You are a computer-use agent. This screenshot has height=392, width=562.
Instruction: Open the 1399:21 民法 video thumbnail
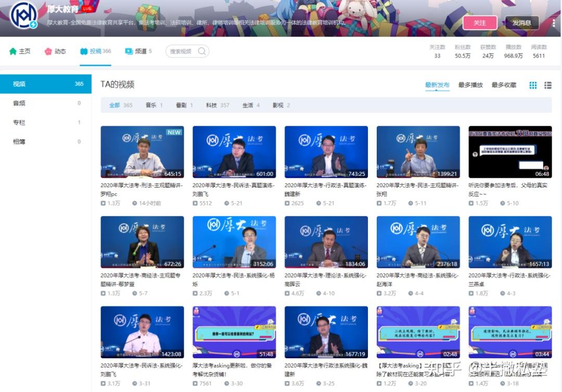[x=418, y=152]
